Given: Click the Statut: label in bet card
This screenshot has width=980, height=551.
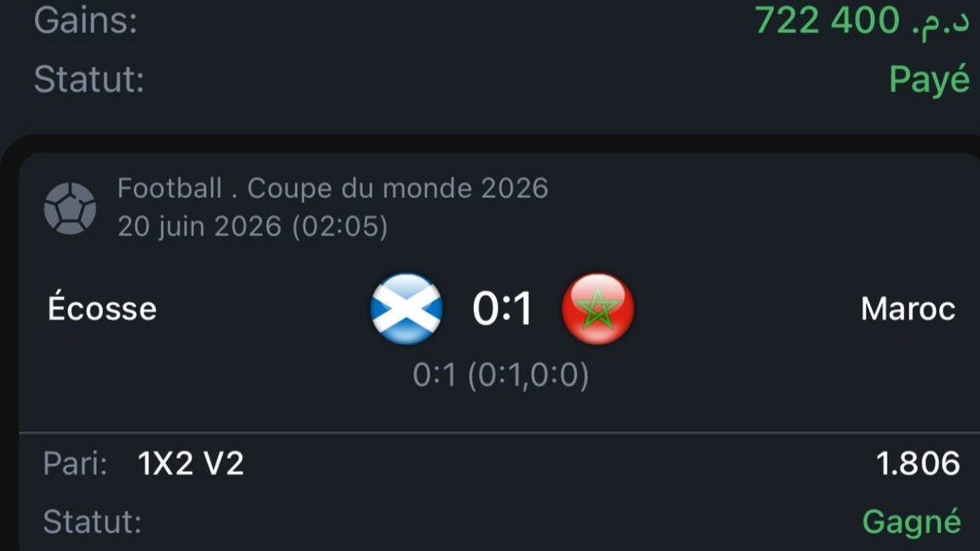Looking at the screenshot, I should [x=93, y=522].
